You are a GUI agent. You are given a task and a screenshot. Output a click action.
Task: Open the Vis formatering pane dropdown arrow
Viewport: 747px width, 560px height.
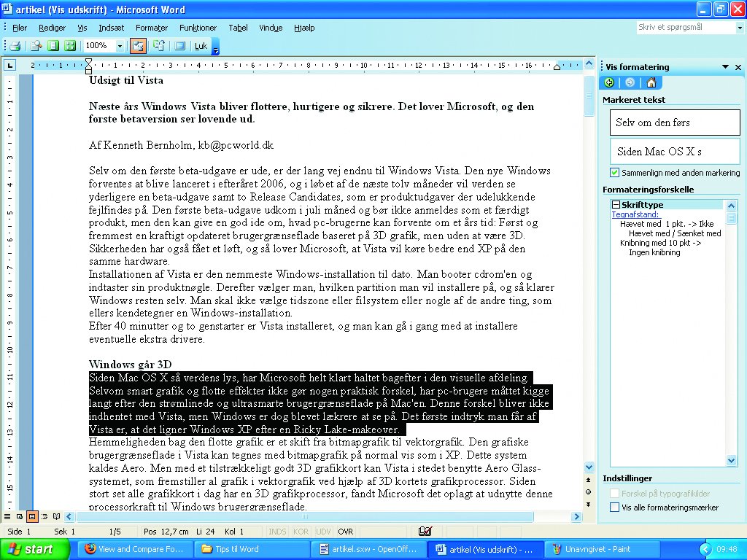point(725,67)
